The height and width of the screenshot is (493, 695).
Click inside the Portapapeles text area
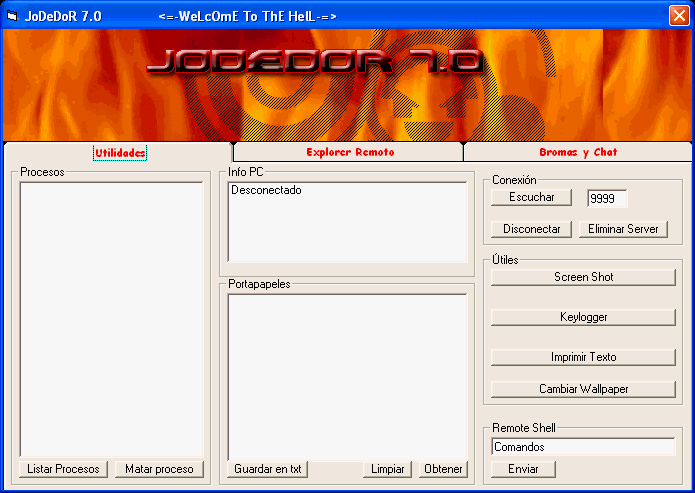pyautogui.click(x=346, y=374)
